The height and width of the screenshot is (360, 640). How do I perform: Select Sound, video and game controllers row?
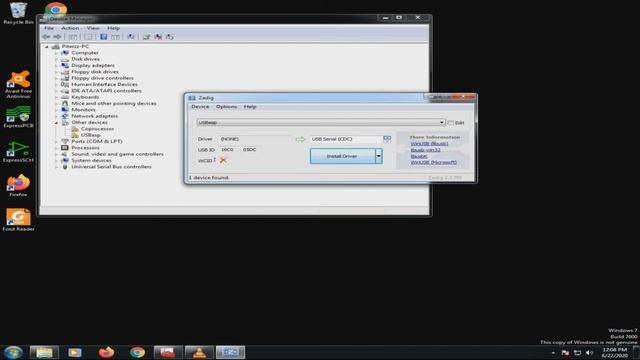click(118, 154)
